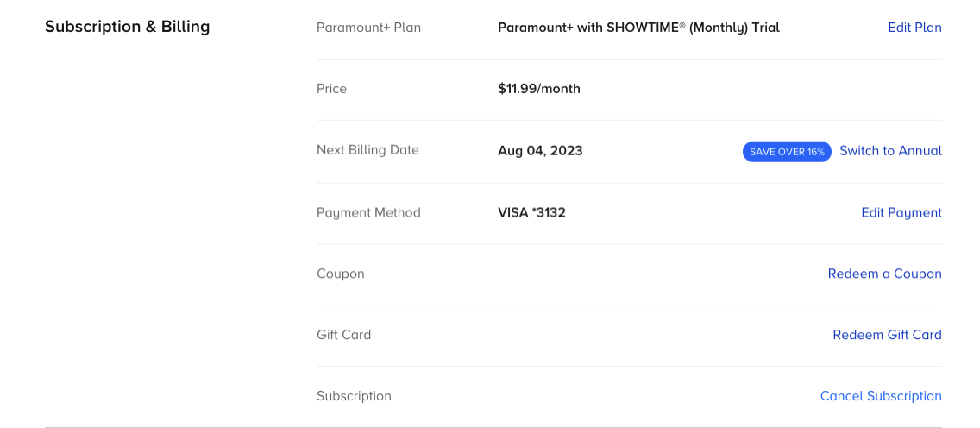980x428 pixels.
Task: Cancel Subscription link
Action: tap(881, 396)
